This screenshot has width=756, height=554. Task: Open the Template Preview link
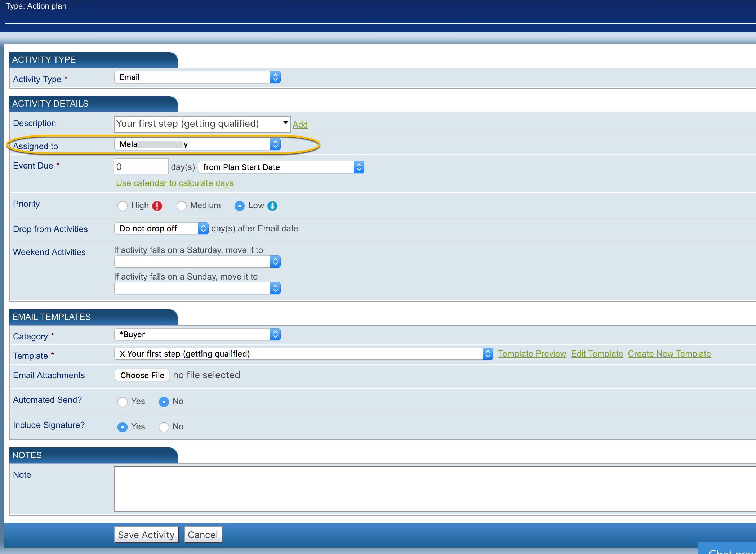pyautogui.click(x=532, y=354)
